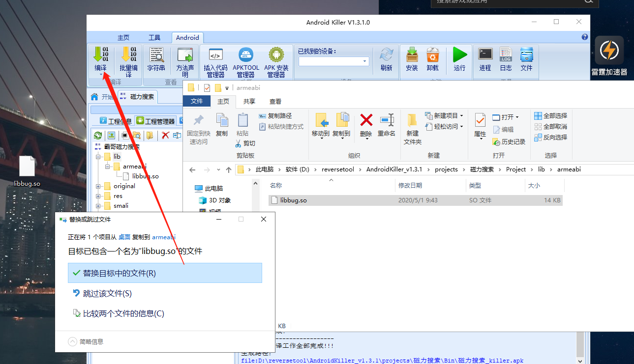Open the 进程 process tool
634x364 pixels.
point(485,55)
